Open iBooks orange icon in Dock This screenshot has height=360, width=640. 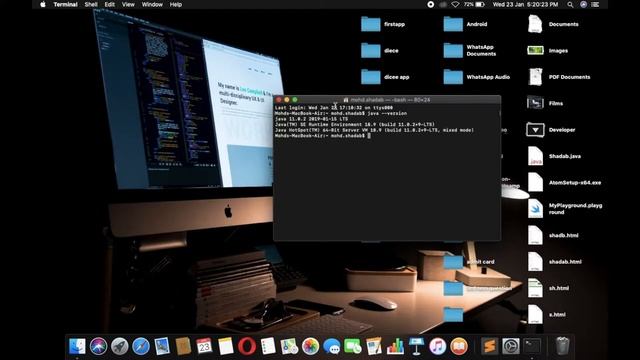(459, 346)
